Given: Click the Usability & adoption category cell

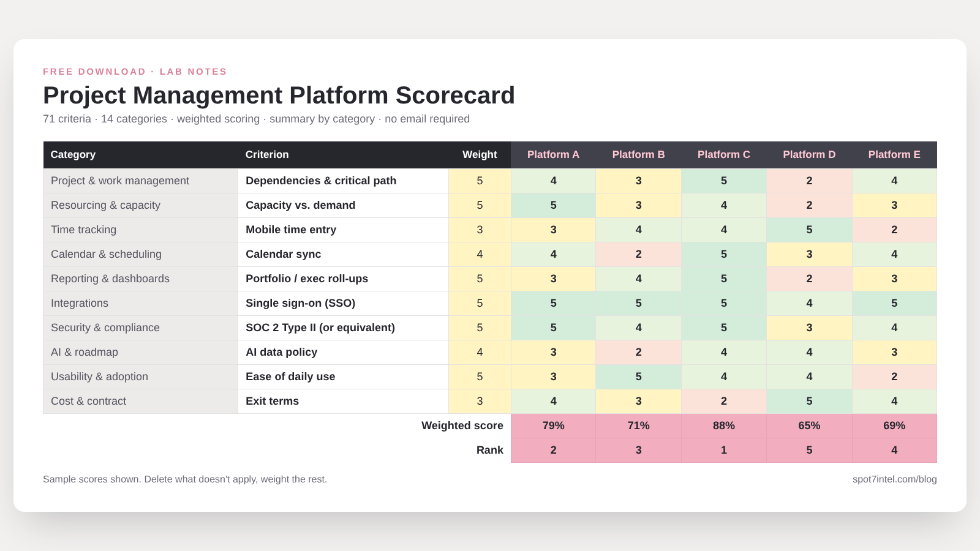Looking at the screenshot, I should (141, 377).
